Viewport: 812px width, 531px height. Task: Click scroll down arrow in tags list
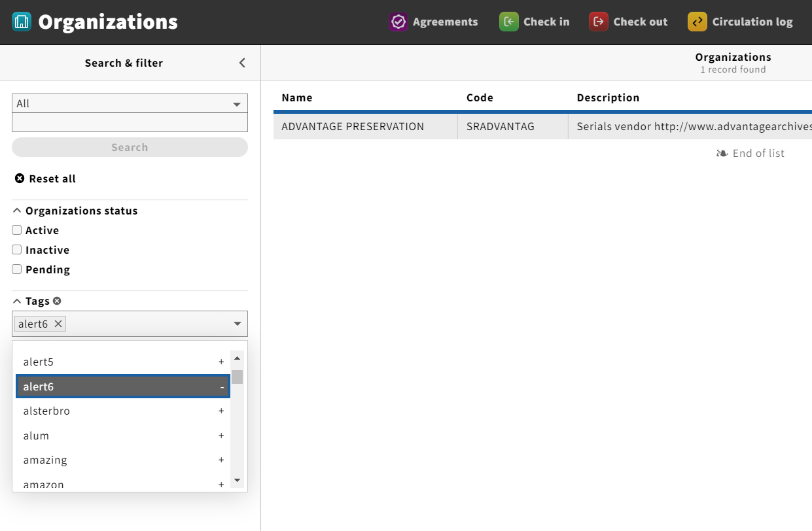(x=237, y=480)
